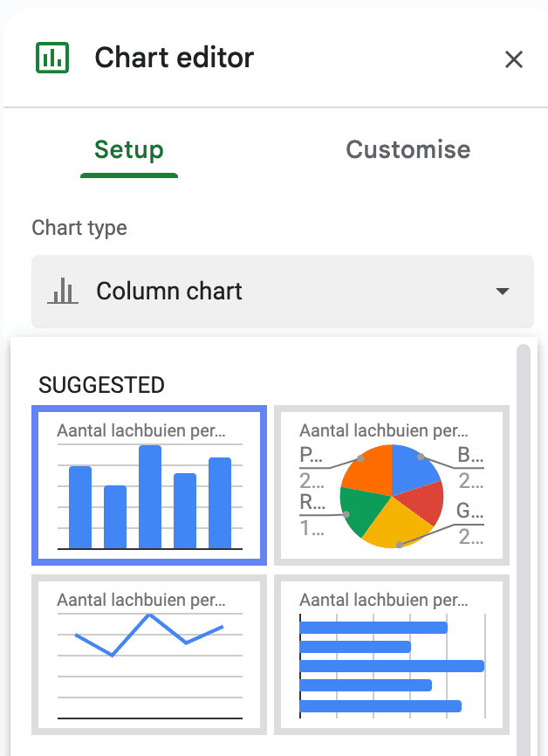Switch to the Setup tab
The image size is (548, 756).
129,149
